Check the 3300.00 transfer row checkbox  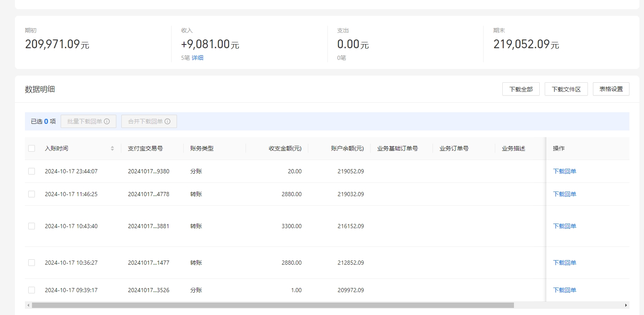coord(32,226)
